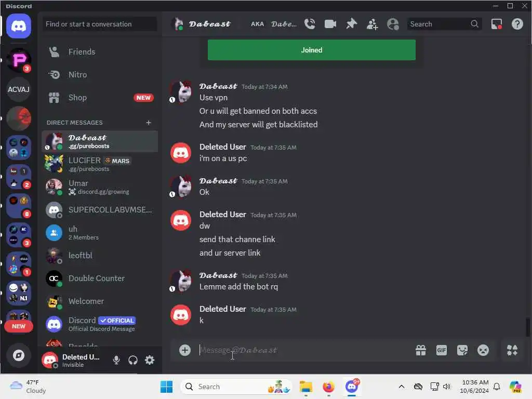Image resolution: width=532 pixels, height=399 pixels.
Task: Open the clock and date
Action: (x=474, y=387)
